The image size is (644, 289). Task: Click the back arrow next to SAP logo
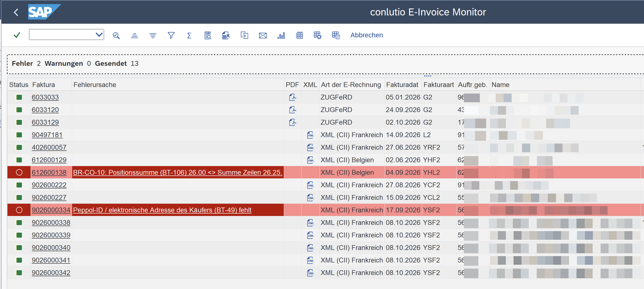click(x=16, y=12)
